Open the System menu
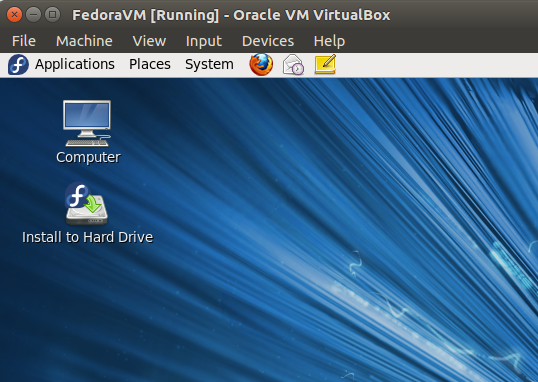Screen dimensions: 538x382 tap(209, 65)
